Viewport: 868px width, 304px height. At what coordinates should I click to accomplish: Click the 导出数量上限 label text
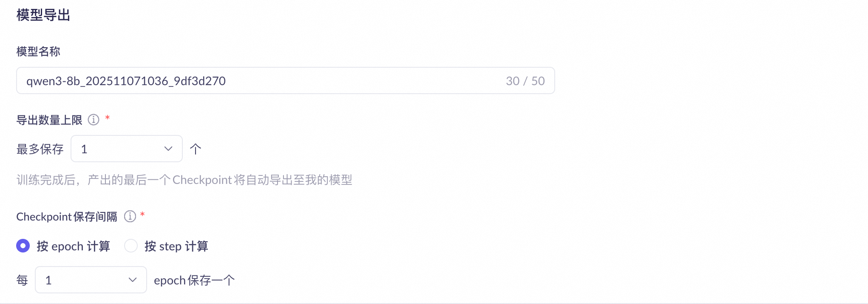[x=49, y=120]
